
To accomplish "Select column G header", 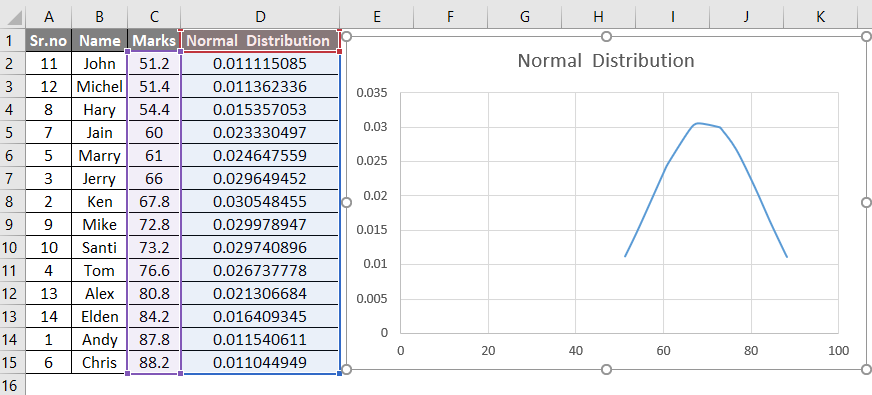I will (x=524, y=17).
